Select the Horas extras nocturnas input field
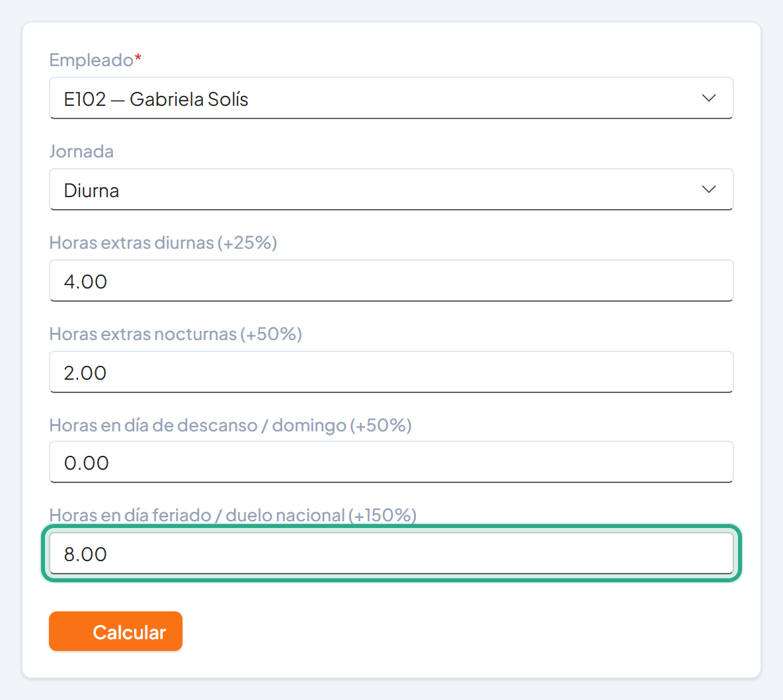 [x=391, y=372]
